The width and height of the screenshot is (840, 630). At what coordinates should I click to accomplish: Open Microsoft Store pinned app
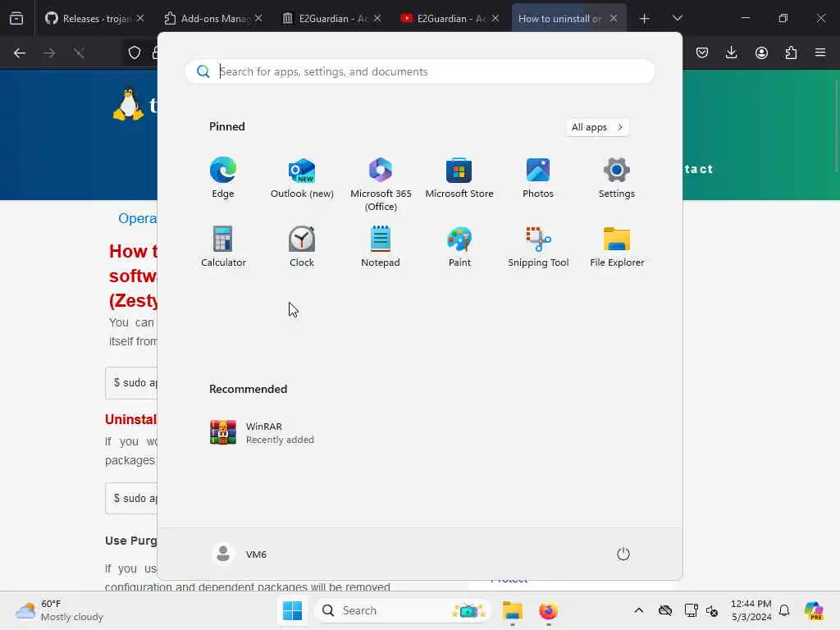(459, 178)
